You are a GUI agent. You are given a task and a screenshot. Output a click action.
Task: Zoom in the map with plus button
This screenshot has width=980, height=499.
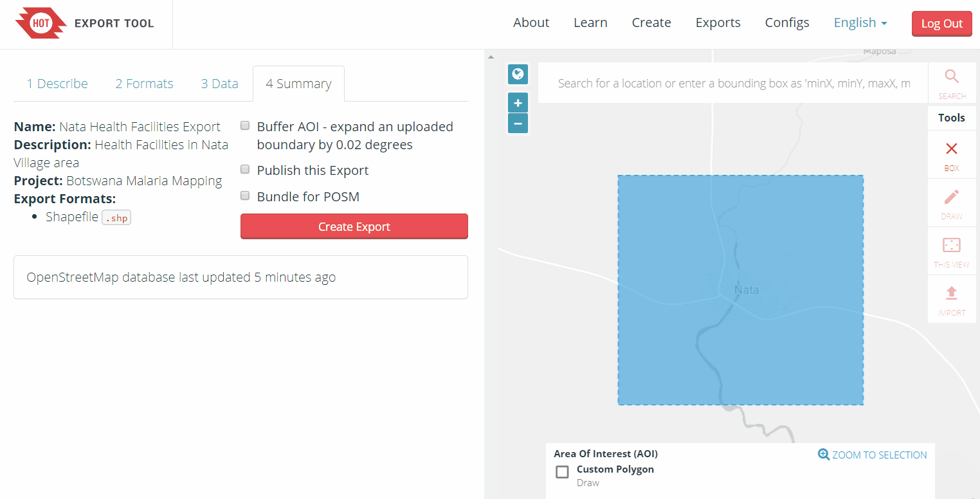[x=518, y=103]
